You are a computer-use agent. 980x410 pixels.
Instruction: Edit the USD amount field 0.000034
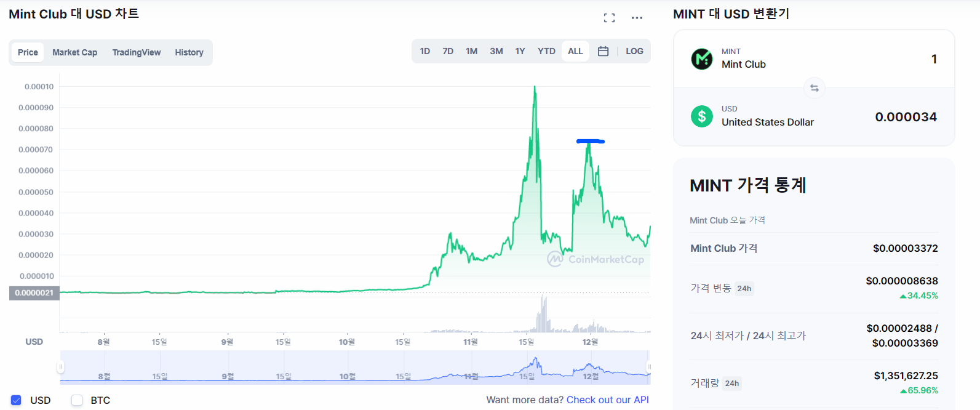[x=906, y=117]
